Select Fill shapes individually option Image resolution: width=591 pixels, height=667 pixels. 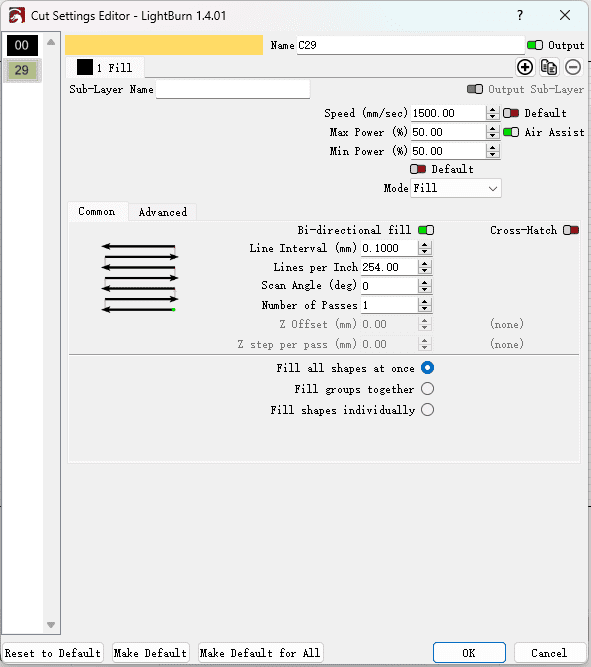click(428, 410)
